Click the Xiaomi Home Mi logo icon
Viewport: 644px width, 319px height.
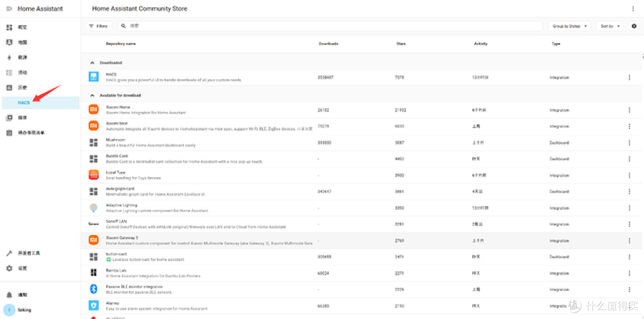tap(94, 110)
